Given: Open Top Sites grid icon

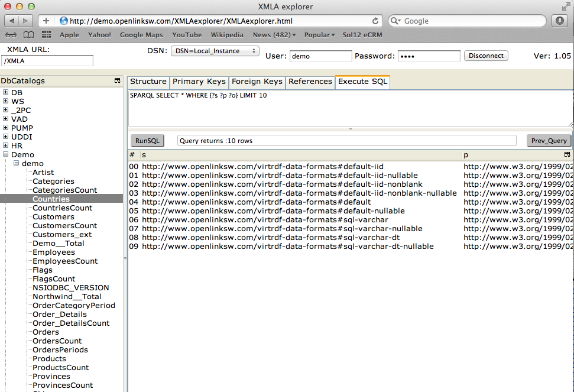Looking at the screenshot, I should [46, 35].
